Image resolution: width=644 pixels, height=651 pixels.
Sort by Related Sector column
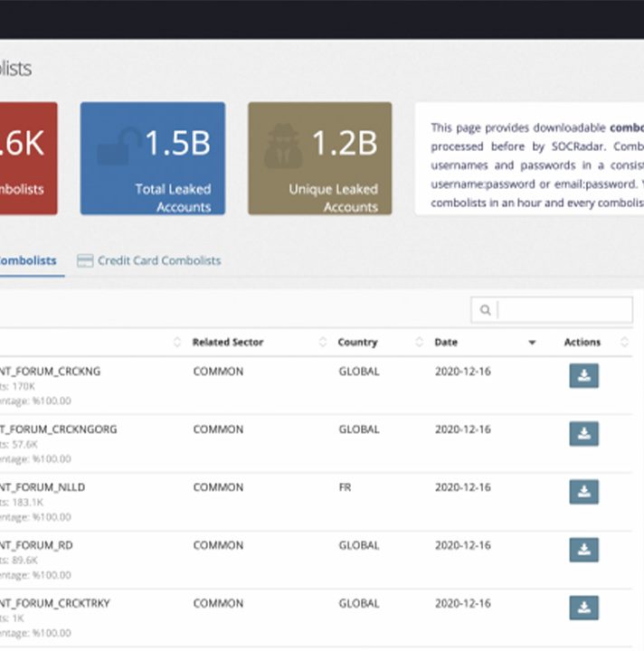click(x=323, y=342)
